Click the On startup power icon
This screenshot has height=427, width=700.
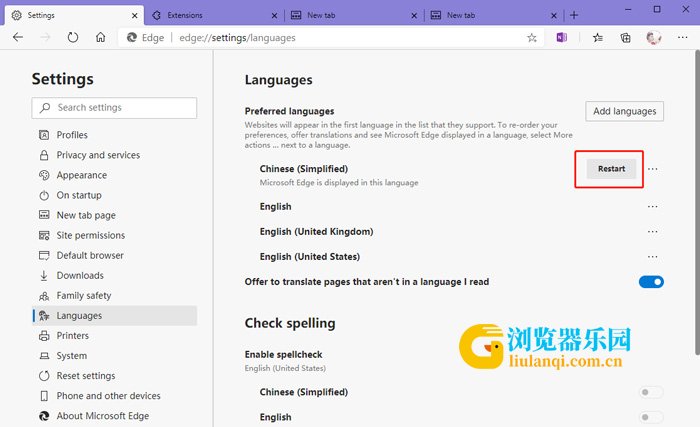[44, 195]
